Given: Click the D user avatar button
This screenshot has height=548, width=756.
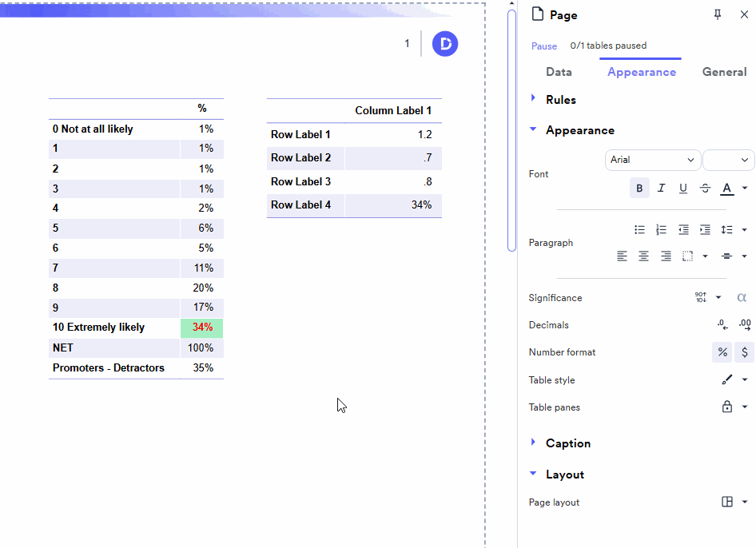Looking at the screenshot, I should coord(445,44).
